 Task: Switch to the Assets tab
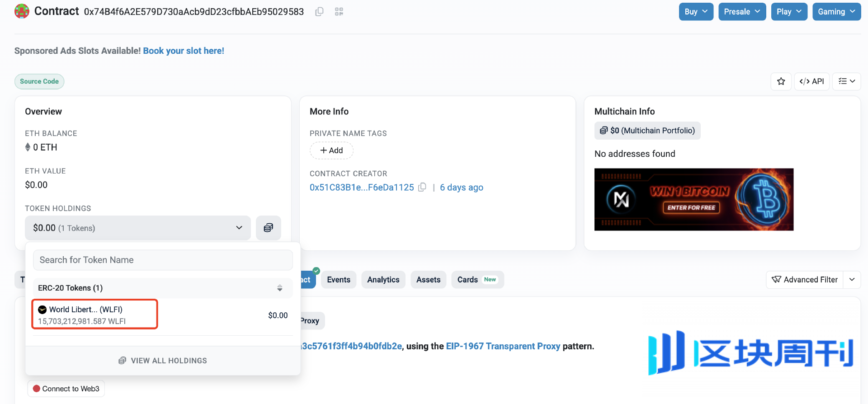coord(428,280)
